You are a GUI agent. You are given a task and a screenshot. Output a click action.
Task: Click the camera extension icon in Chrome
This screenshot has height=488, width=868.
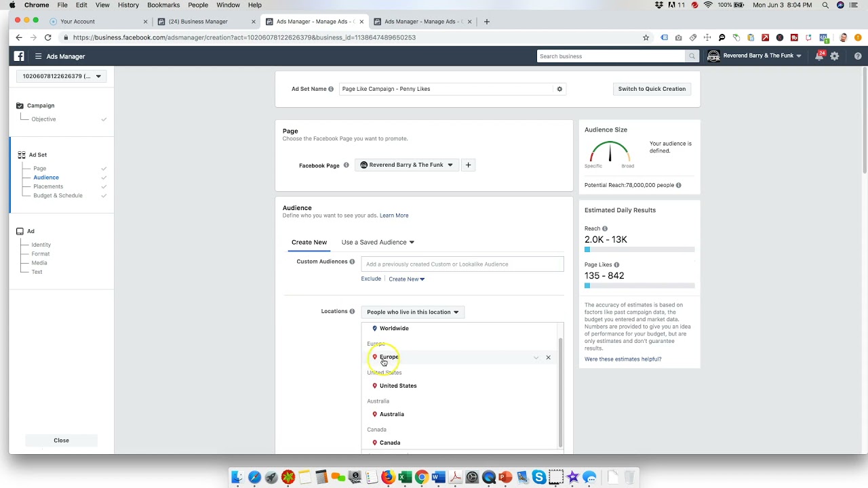679,37
